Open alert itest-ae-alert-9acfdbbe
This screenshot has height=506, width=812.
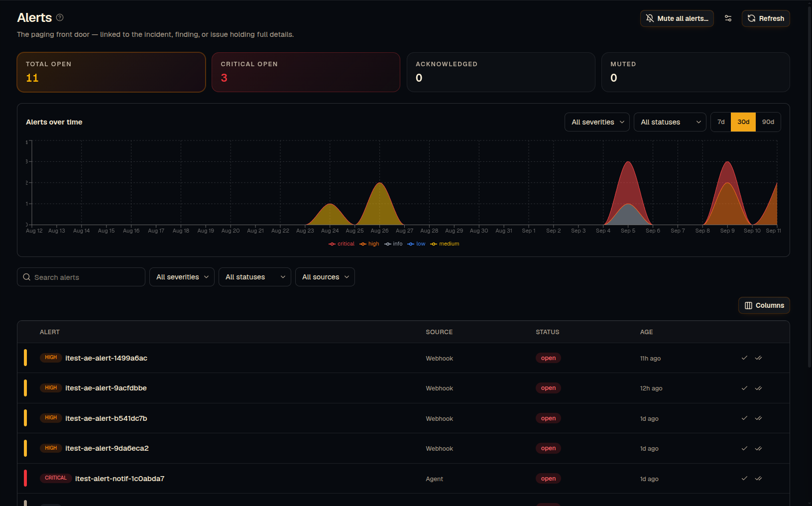pyautogui.click(x=106, y=388)
